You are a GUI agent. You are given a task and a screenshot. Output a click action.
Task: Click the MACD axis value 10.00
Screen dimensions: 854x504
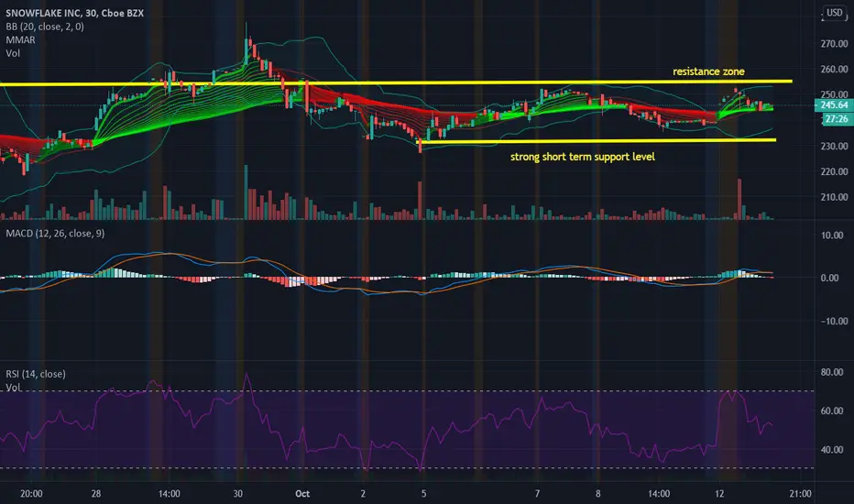pyautogui.click(x=832, y=236)
